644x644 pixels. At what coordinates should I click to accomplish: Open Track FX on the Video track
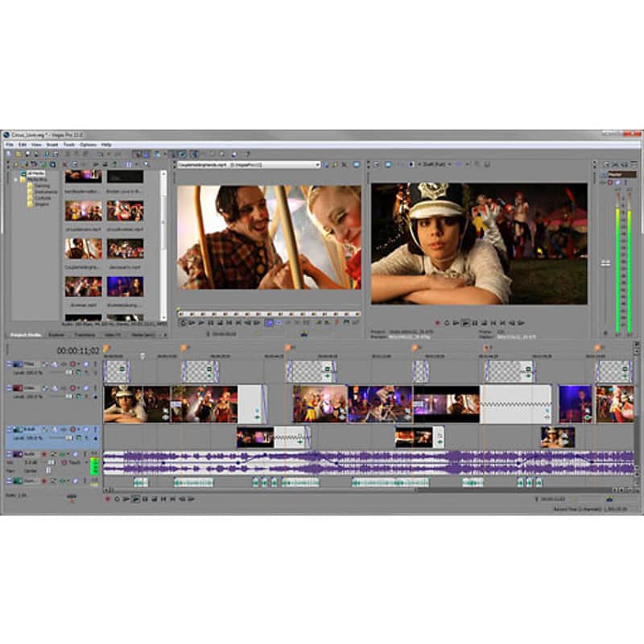coord(64,388)
